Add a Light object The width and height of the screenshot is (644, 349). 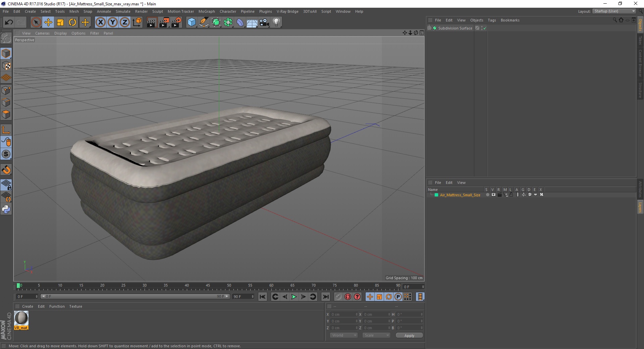coord(276,22)
